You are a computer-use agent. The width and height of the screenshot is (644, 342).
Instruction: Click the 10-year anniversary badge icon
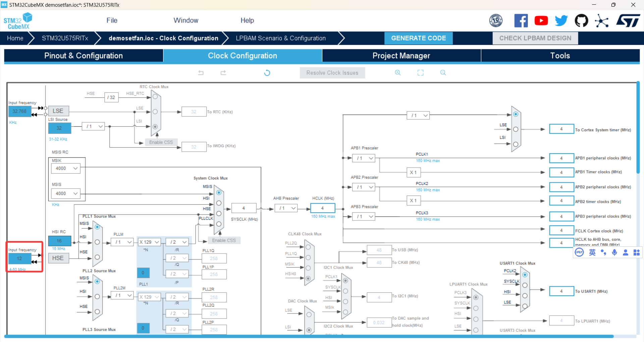coord(496,21)
